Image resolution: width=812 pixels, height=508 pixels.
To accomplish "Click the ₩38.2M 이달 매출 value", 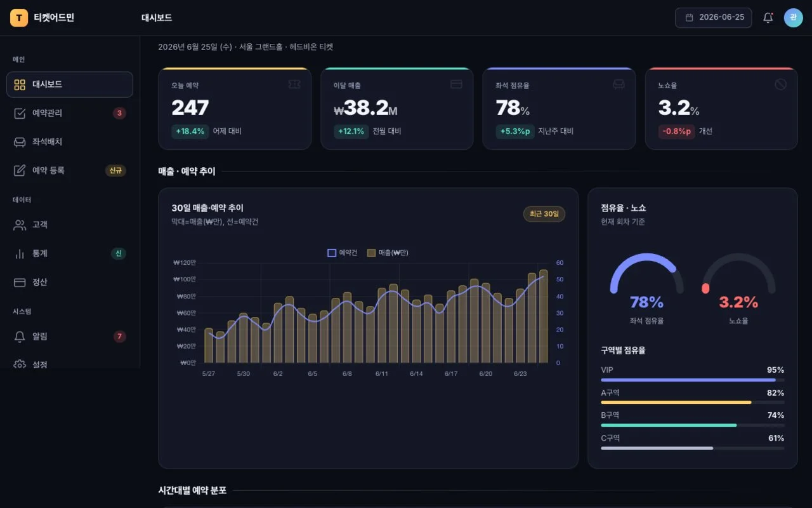I will tap(366, 108).
